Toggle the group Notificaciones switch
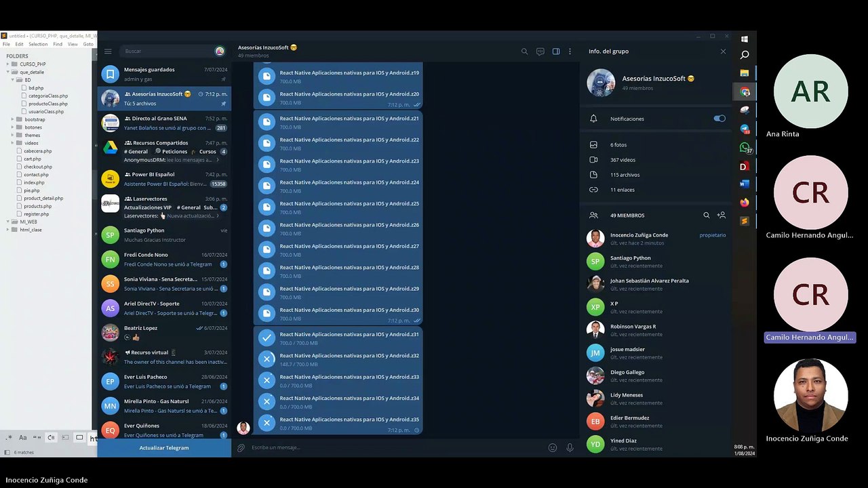The height and width of the screenshot is (488, 868). point(719,119)
